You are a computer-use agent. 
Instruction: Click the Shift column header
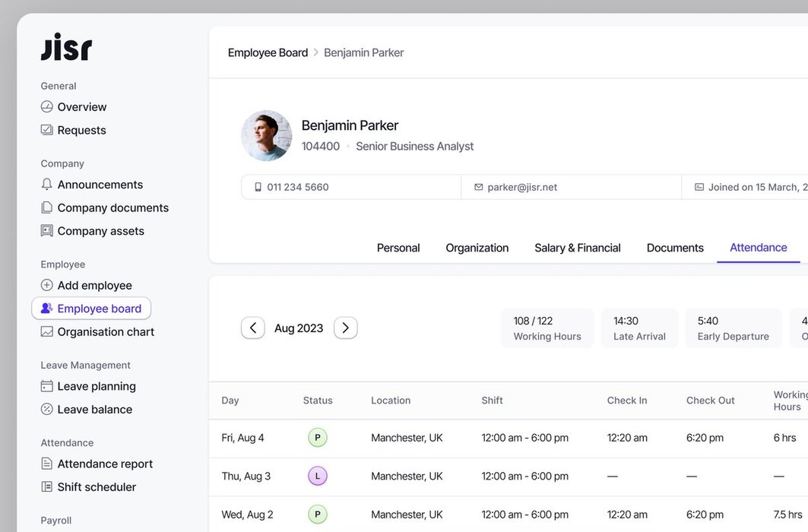pyautogui.click(x=492, y=401)
